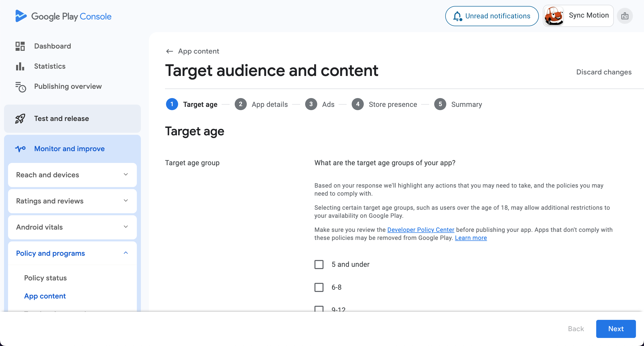Click the back arrow beside App content
The height and width of the screenshot is (346, 644).
(x=170, y=51)
